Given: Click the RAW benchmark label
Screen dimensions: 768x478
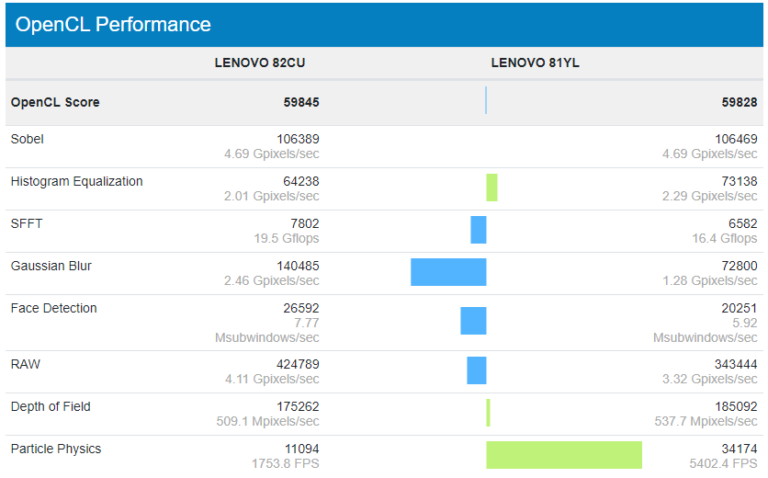Looking at the screenshot, I should [25, 364].
